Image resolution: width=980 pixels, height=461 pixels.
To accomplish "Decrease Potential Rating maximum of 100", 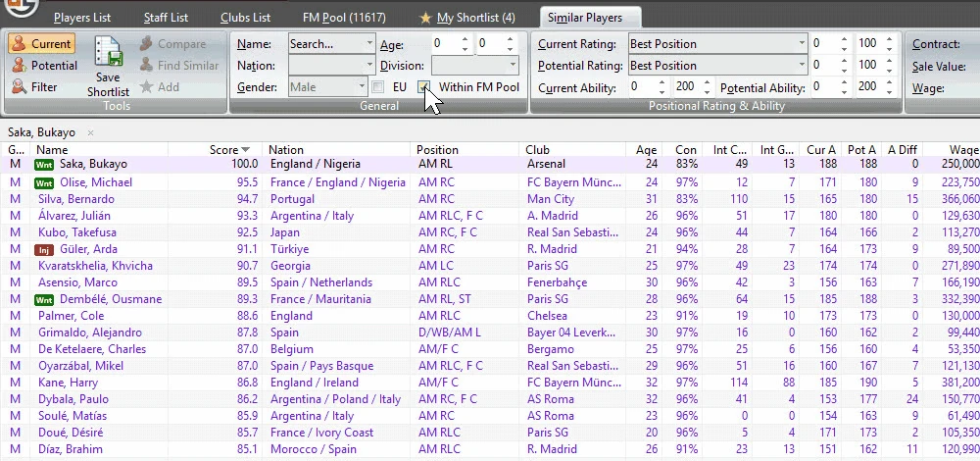I will [x=890, y=70].
